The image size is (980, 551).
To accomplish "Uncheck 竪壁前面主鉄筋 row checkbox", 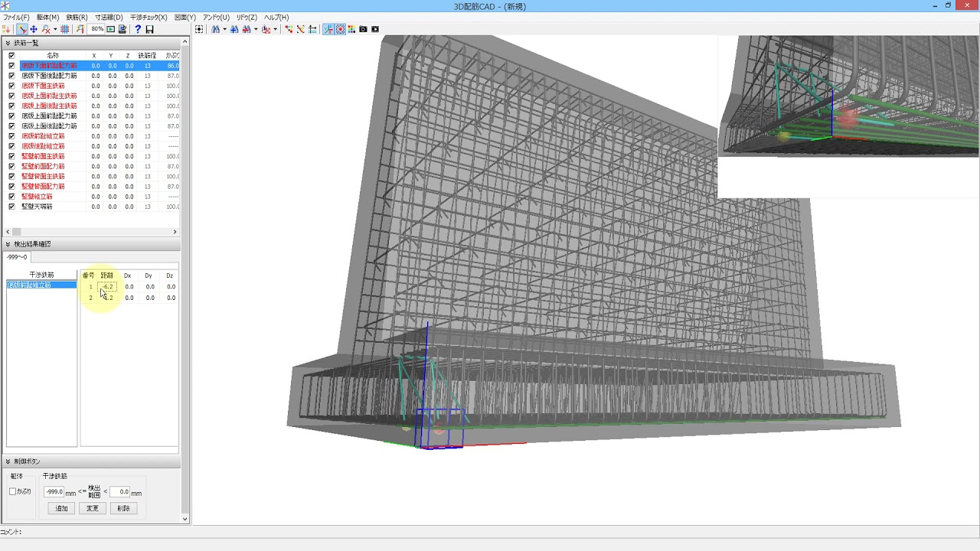I will [11, 156].
